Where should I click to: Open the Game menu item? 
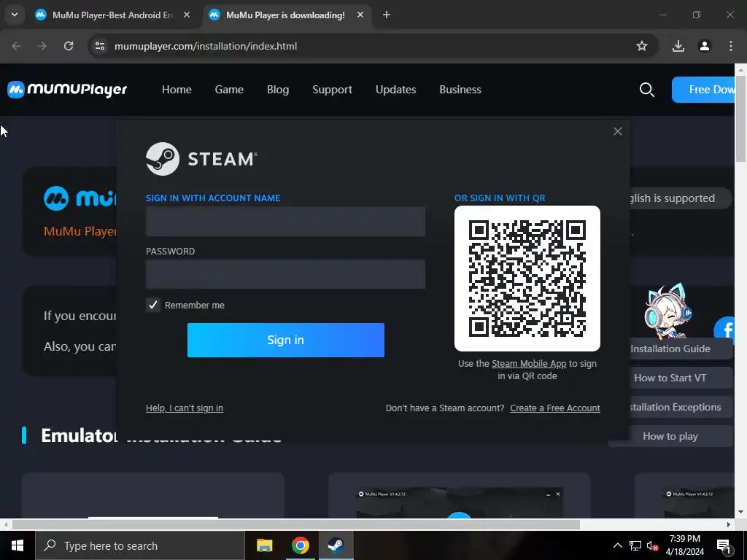pyautogui.click(x=229, y=90)
